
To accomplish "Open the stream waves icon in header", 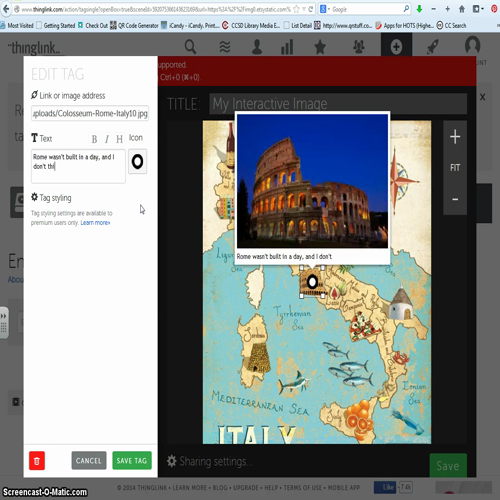I will [225, 47].
